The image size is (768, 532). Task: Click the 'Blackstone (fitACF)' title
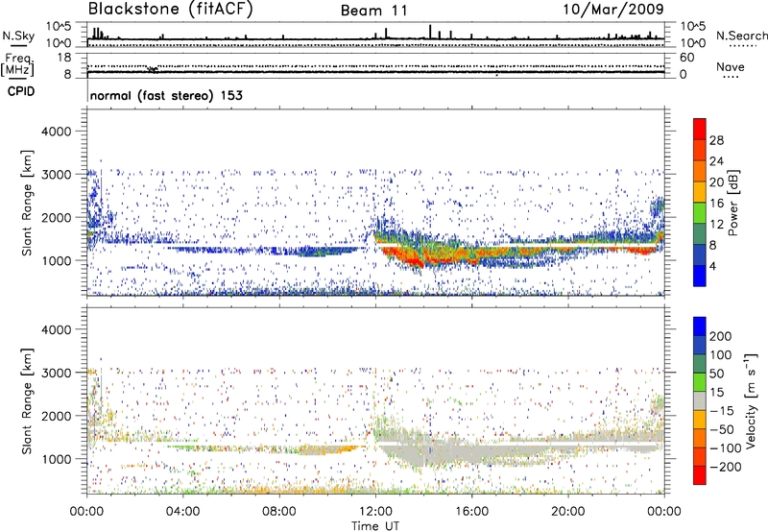[171, 9]
